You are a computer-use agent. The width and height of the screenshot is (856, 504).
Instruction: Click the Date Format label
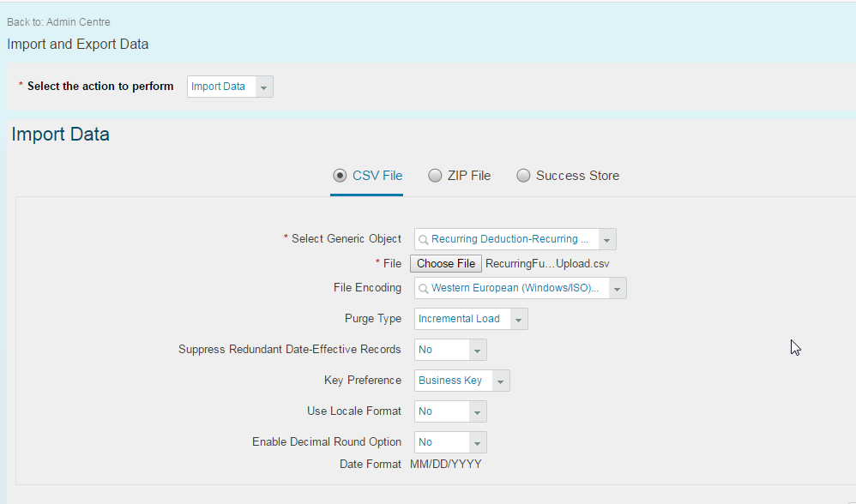click(x=371, y=465)
